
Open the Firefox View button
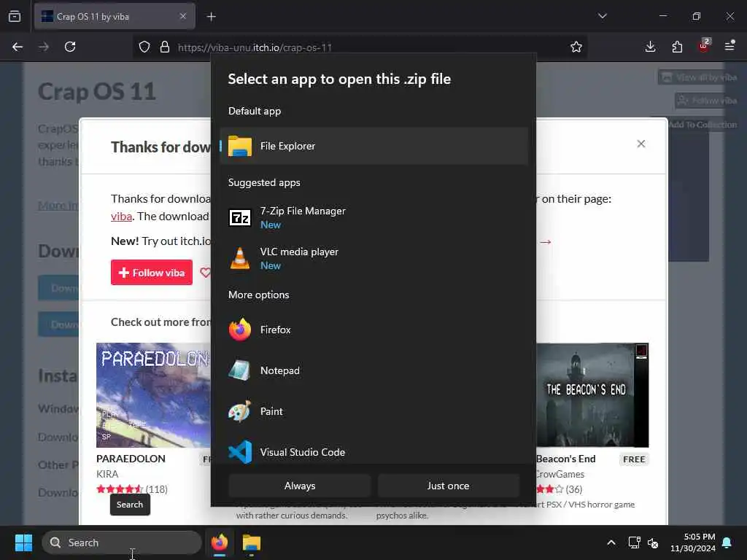point(15,16)
